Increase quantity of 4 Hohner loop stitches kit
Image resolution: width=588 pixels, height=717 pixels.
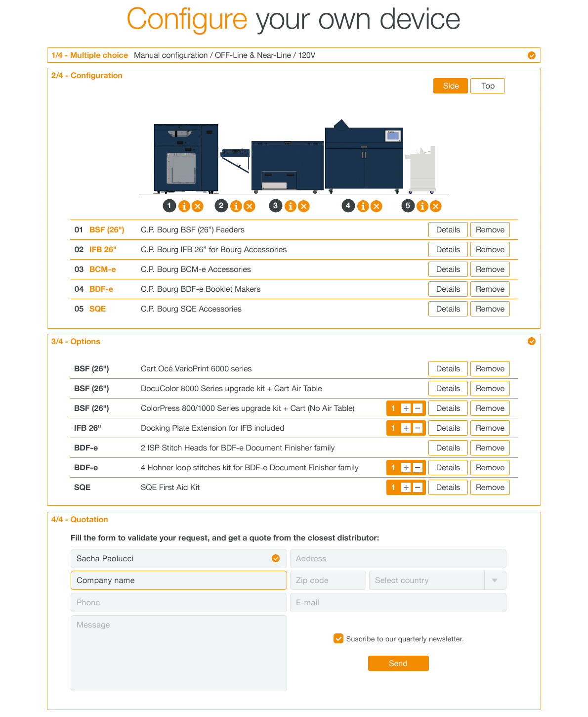[406, 468]
